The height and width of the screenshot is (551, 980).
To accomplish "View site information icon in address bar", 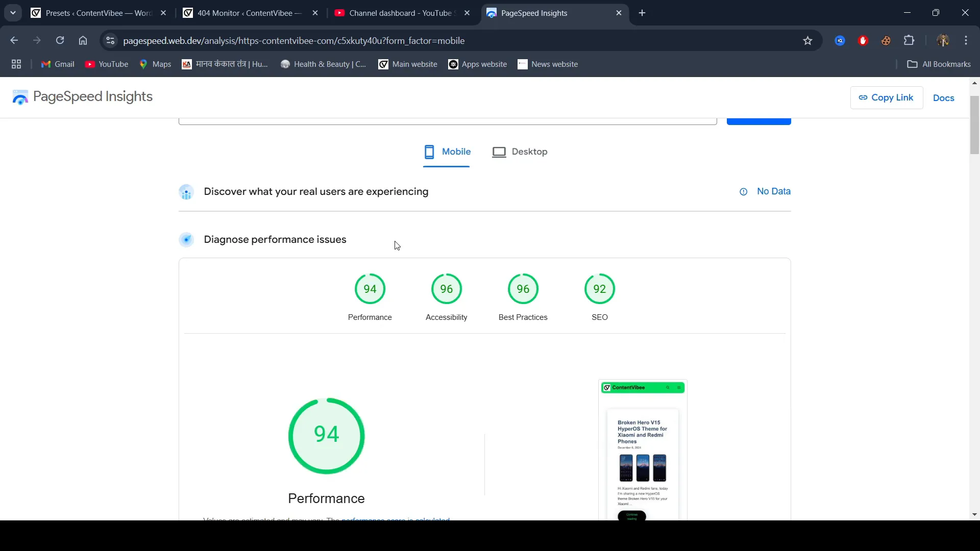I will 110,40.
